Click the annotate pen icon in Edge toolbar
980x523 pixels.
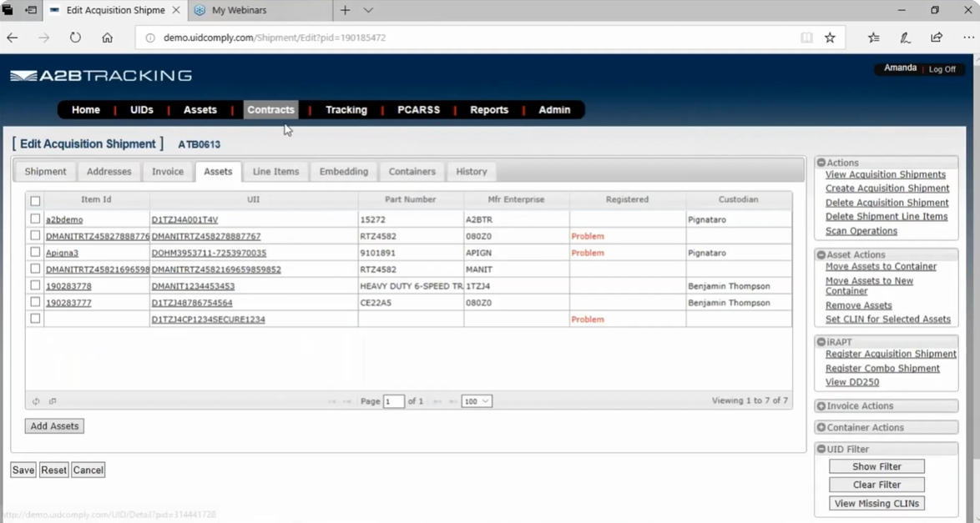point(904,38)
